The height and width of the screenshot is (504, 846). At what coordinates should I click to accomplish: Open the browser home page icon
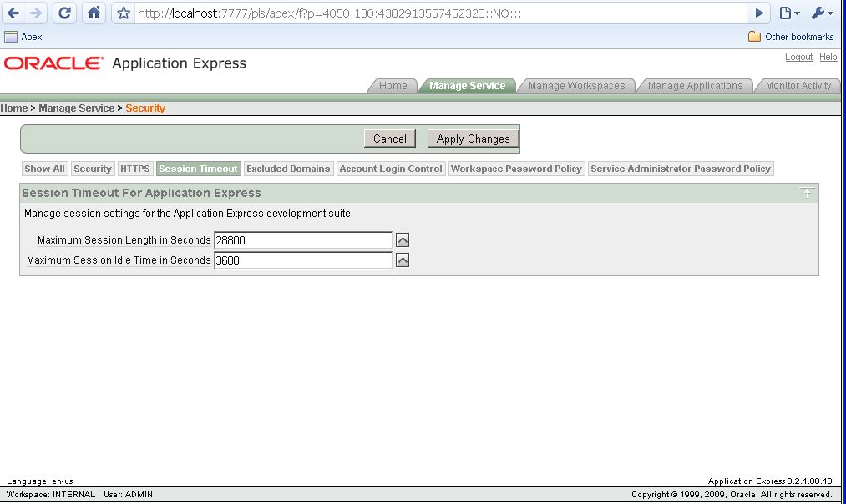click(x=92, y=13)
